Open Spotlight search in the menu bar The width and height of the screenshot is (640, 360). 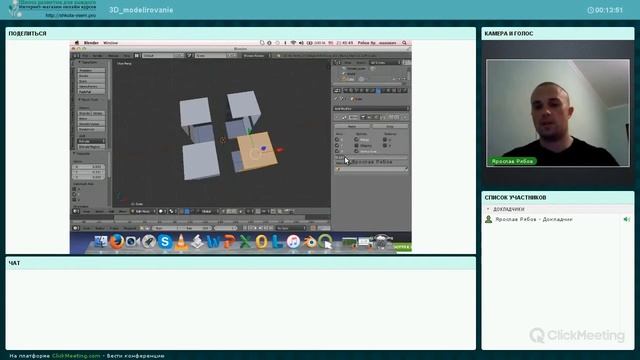point(404,43)
